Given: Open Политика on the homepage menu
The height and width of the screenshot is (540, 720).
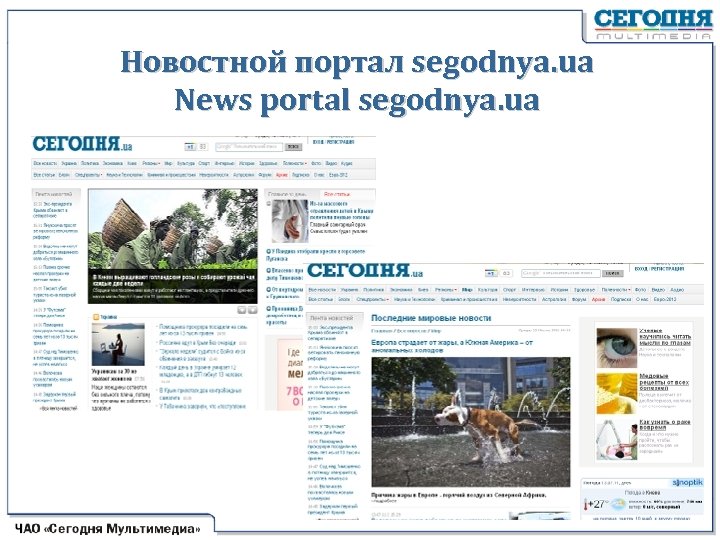Looking at the screenshot, I should tap(90, 163).
